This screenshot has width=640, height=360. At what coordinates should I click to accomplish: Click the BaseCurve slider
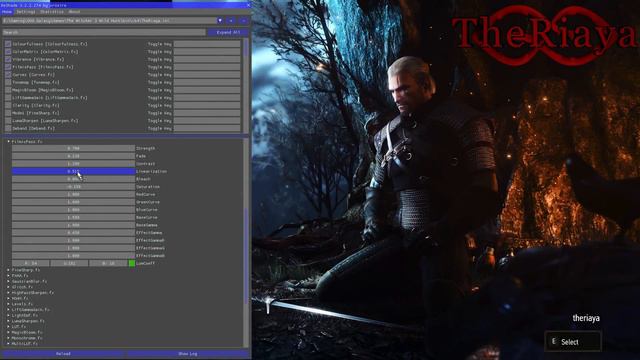(x=73, y=218)
